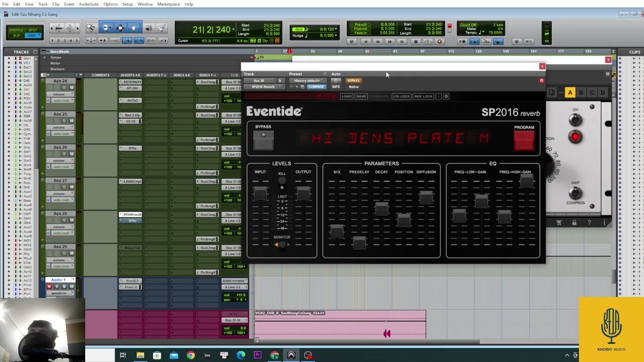Mute the Aux 24 track

[71, 87]
